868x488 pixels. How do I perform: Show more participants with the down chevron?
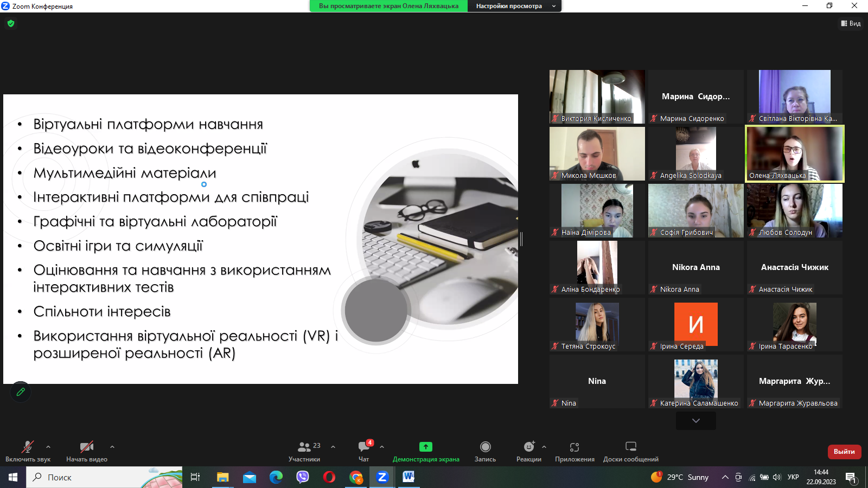(x=695, y=421)
